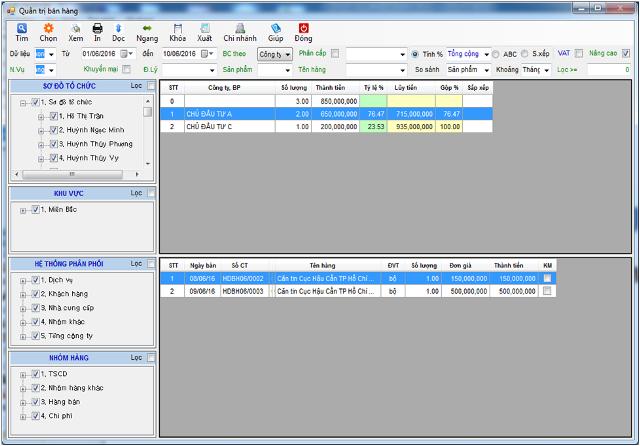Toggle KM checkbox for HDBH06/0003 row
Image resolution: width=640 pixels, height=446 pixels.
tap(547, 291)
